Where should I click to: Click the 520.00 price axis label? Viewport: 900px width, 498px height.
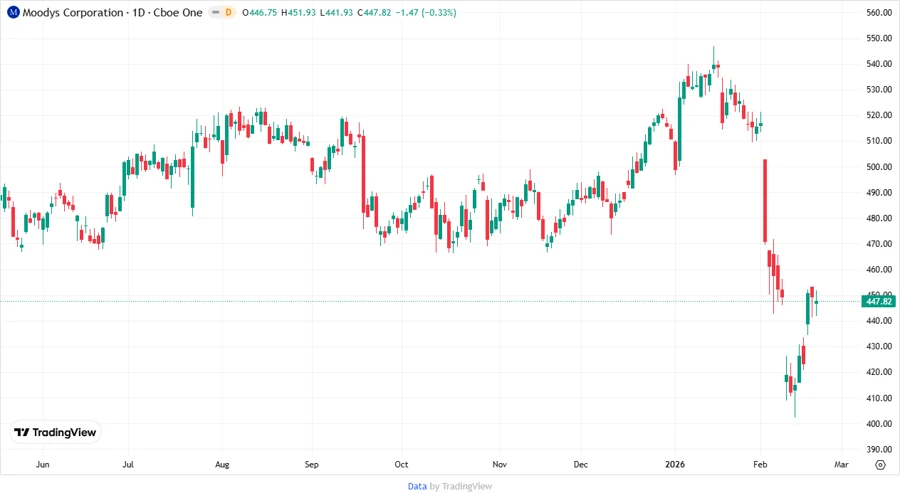(x=879, y=115)
